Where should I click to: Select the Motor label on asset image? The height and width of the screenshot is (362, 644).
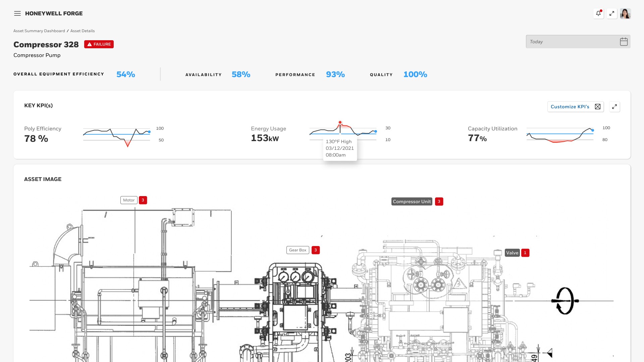tap(129, 200)
